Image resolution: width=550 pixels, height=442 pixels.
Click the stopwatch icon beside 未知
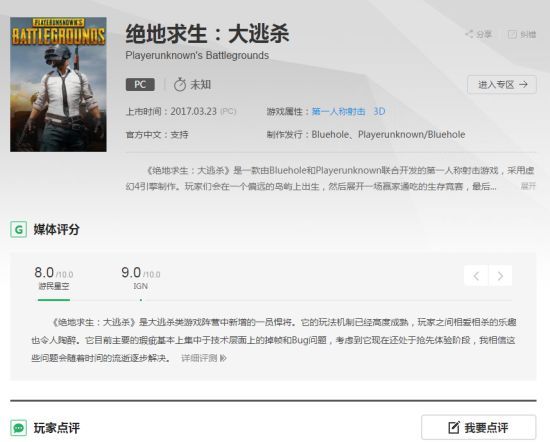[x=180, y=85]
